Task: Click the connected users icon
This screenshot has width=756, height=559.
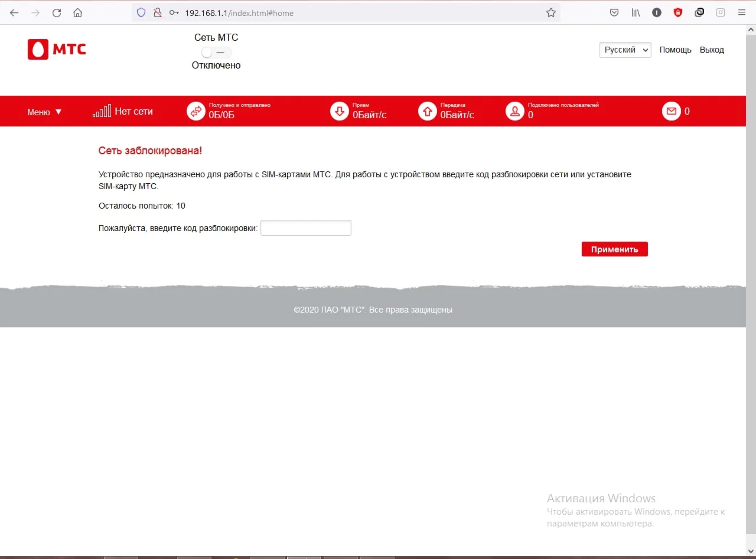Action: [515, 111]
